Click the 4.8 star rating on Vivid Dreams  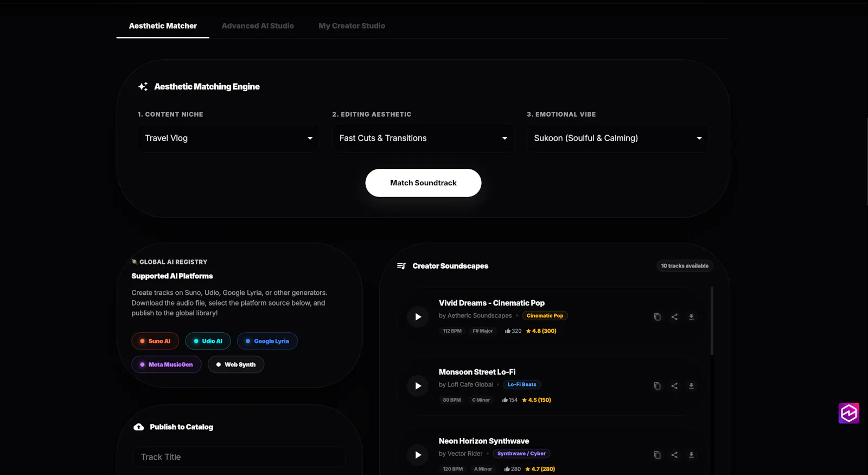[541, 331]
